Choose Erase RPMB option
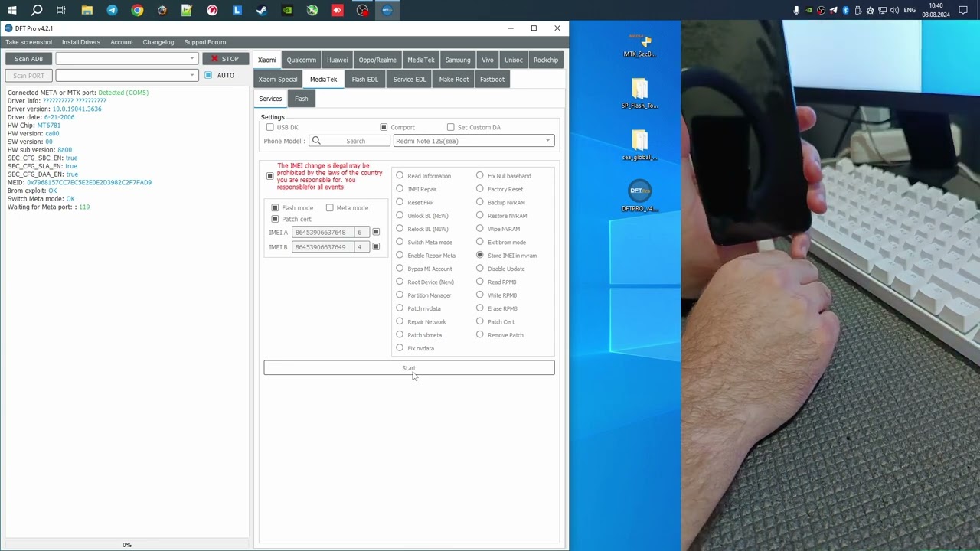 click(480, 308)
